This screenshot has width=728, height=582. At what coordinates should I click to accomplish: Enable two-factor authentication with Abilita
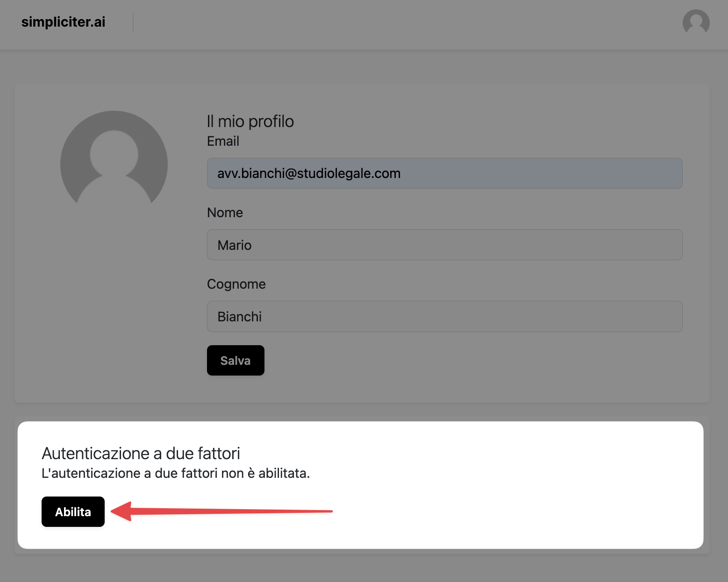click(x=73, y=511)
